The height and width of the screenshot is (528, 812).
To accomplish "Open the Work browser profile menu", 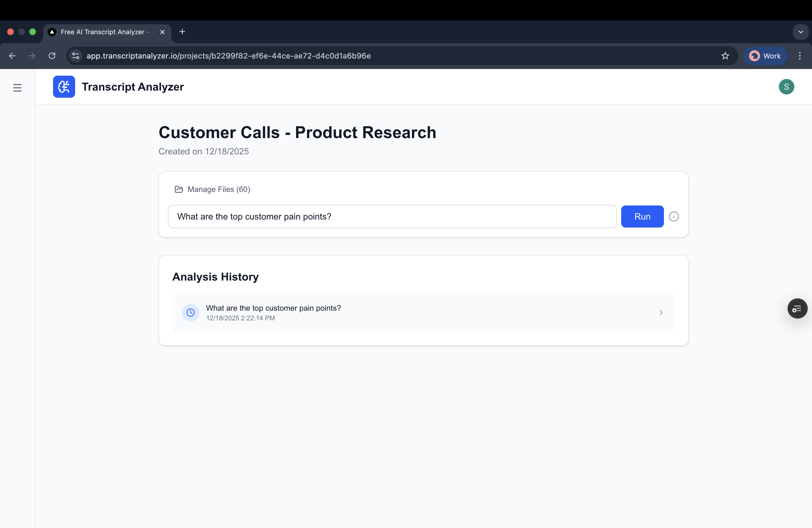I will [x=765, y=56].
